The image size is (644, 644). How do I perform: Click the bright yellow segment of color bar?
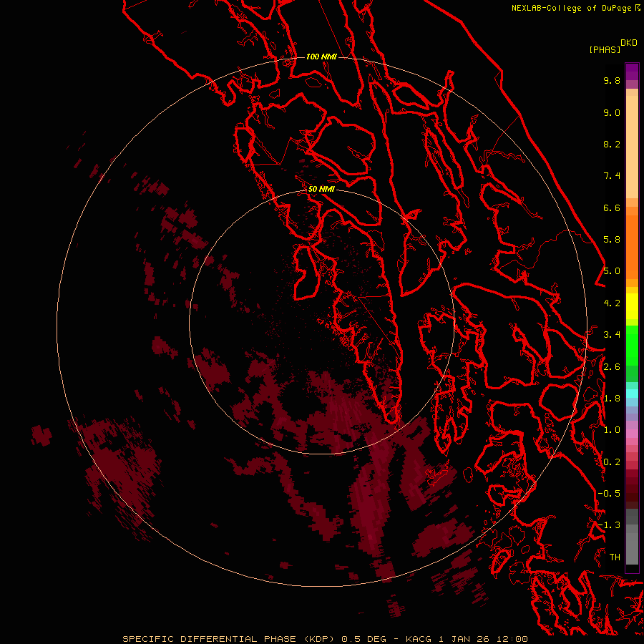[632, 306]
